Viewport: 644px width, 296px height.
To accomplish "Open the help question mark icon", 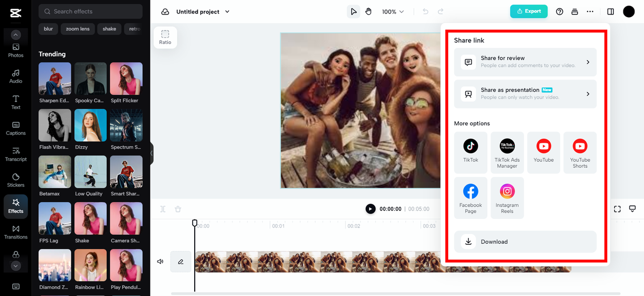I will [x=559, y=12].
